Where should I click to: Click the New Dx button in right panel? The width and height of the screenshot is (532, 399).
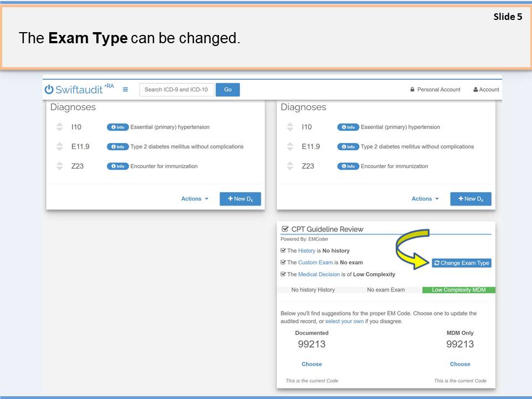470,199
